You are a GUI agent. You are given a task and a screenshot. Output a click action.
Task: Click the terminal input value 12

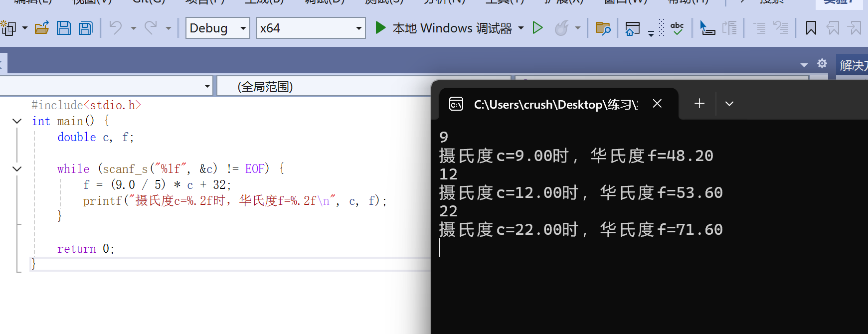click(448, 174)
